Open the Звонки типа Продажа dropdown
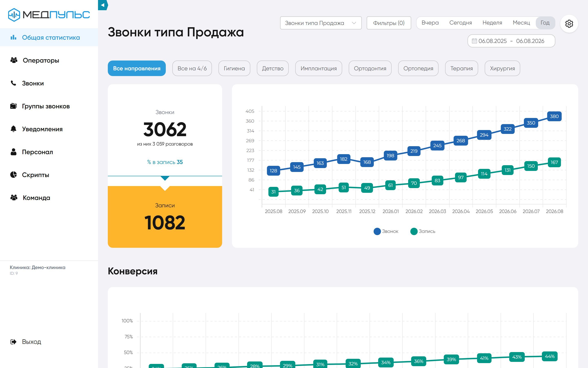This screenshot has height=368, width=588. [321, 23]
